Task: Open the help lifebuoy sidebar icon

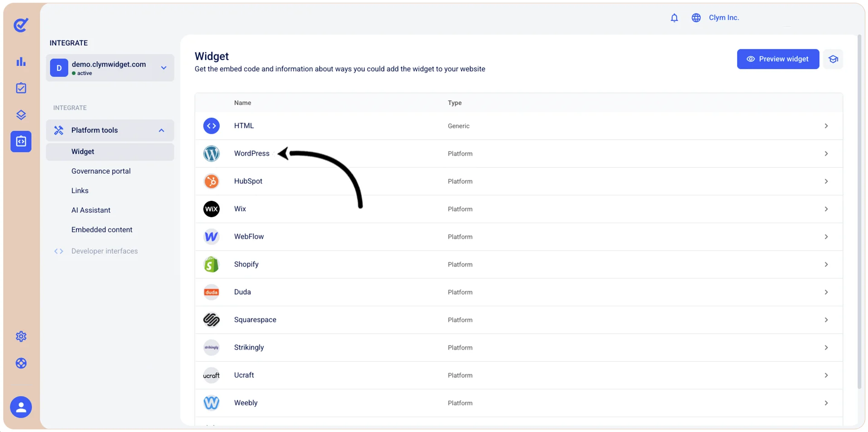Action: tap(21, 363)
